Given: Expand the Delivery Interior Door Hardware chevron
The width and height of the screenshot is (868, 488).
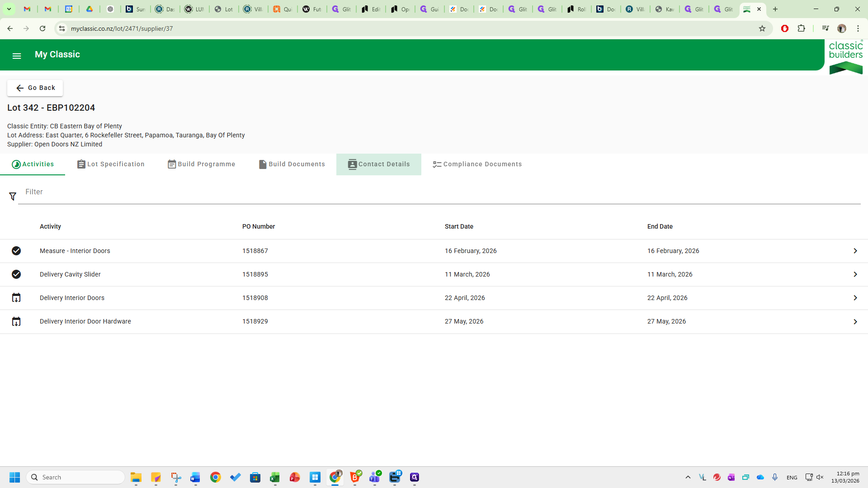Looking at the screenshot, I should click(x=855, y=322).
